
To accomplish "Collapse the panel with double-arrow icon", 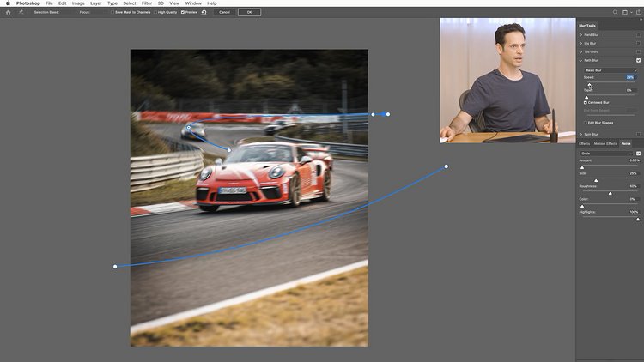I will [x=640, y=19].
